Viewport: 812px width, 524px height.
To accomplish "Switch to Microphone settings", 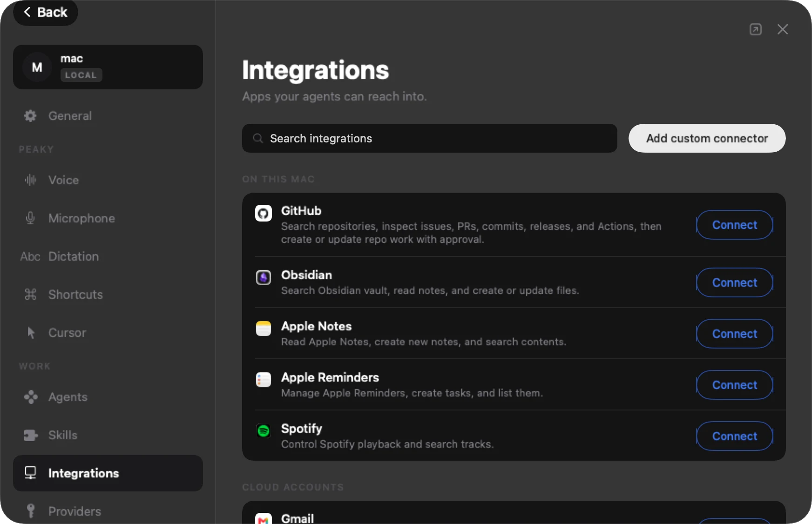I will [x=108, y=218].
